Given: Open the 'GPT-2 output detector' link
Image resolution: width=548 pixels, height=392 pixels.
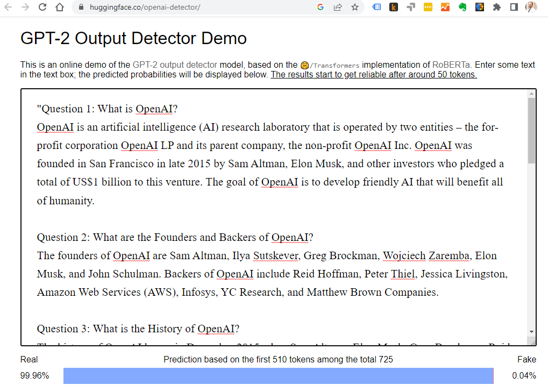Looking at the screenshot, I should pyautogui.click(x=175, y=65).
